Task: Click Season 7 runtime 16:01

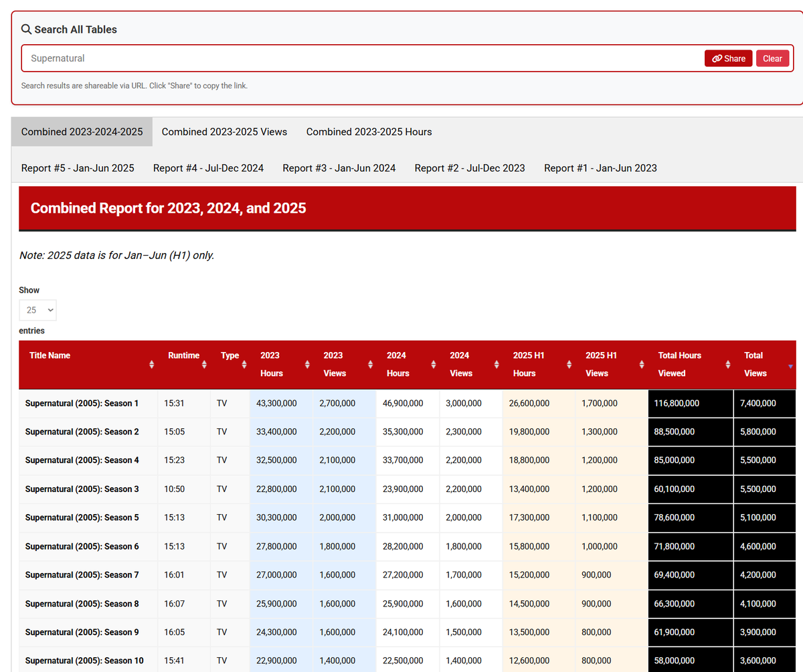Action: 174,575
